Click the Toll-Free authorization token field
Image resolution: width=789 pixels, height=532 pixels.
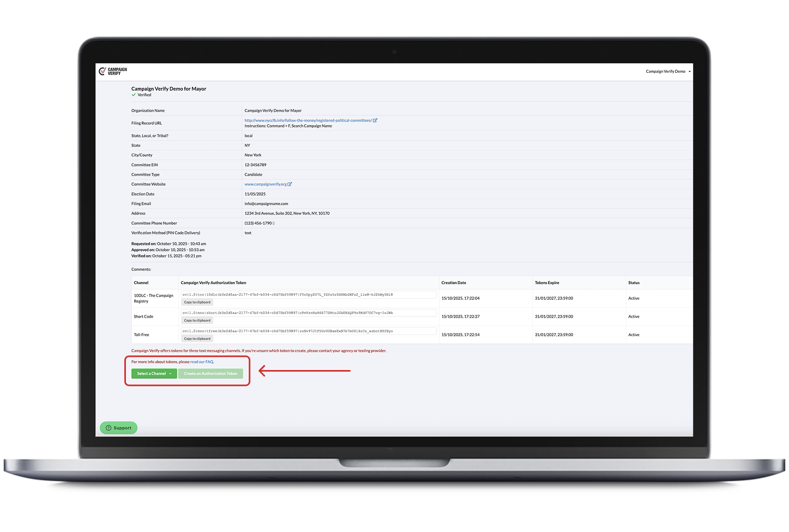pyautogui.click(x=308, y=331)
